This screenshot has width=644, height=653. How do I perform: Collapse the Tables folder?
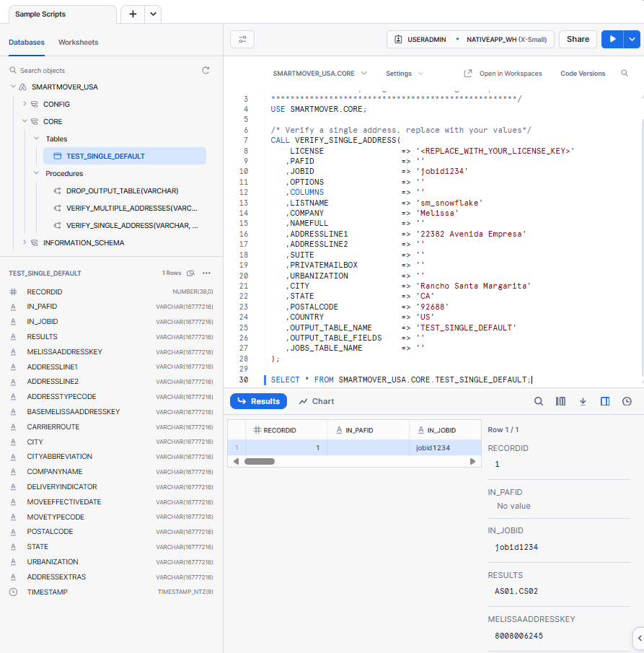(x=37, y=139)
